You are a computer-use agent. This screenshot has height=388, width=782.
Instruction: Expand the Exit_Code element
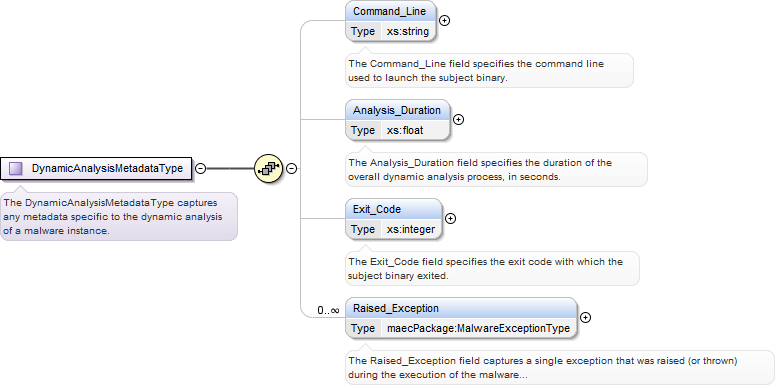[x=450, y=218]
